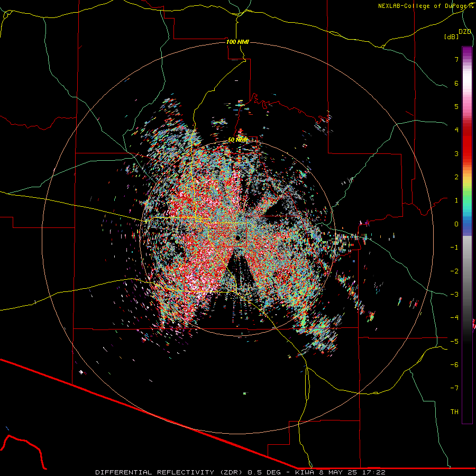Click the 0 tick label on color scale
This screenshot has width=476, height=476.
(x=456, y=224)
